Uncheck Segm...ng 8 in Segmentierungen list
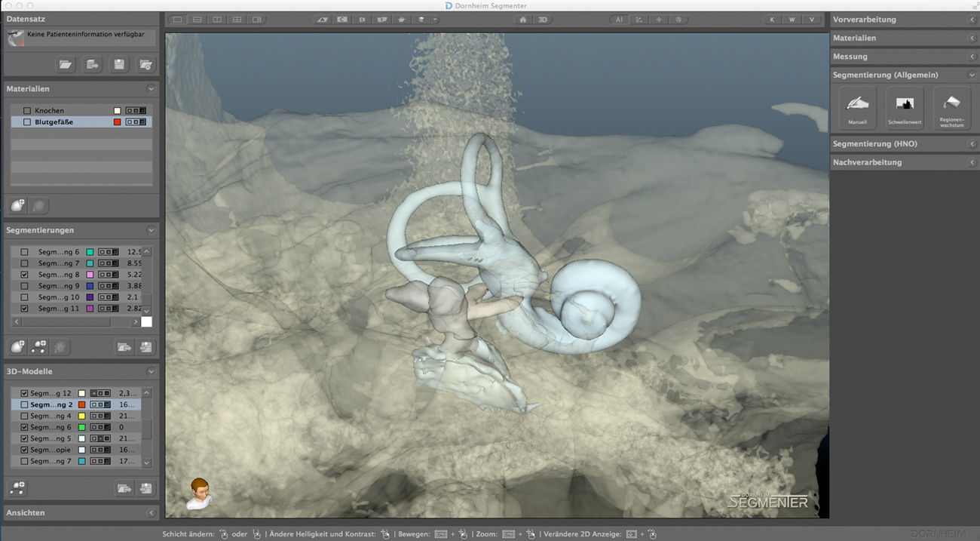This screenshot has width=980, height=541. click(25, 275)
